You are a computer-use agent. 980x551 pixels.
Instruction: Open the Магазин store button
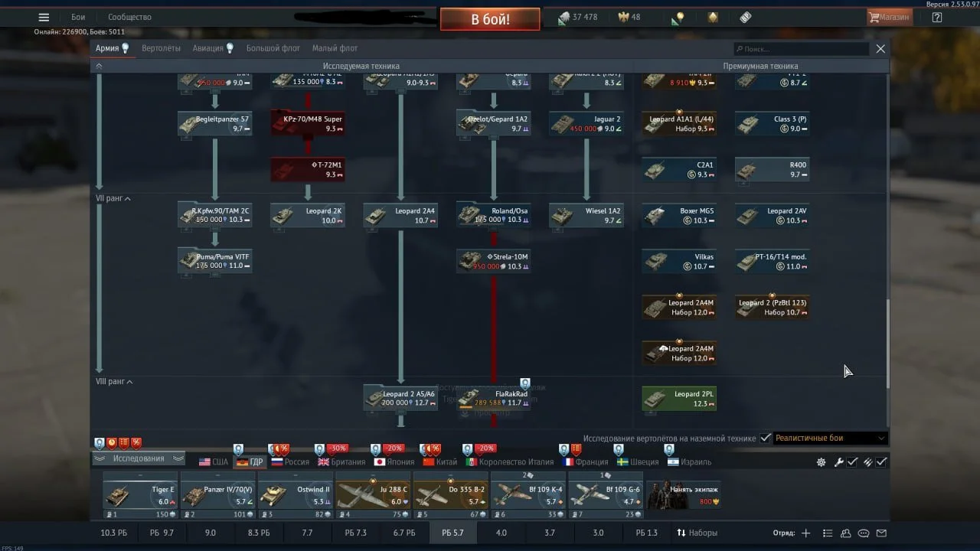[x=889, y=18]
